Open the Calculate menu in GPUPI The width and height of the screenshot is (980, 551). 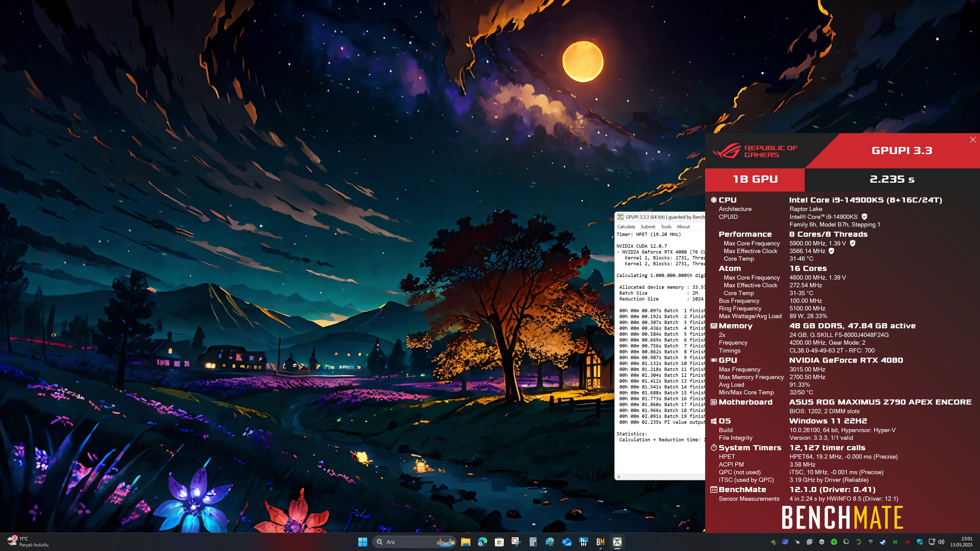[x=626, y=227]
